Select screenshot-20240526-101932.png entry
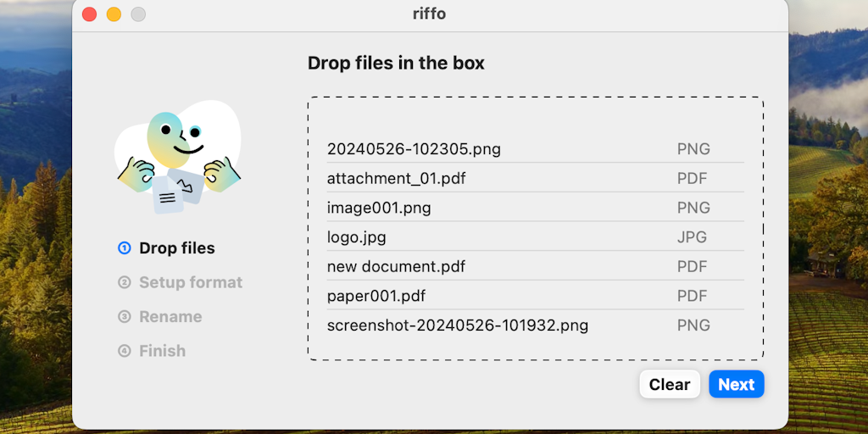Viewport: 868px width, 434px height. point(458,325)
